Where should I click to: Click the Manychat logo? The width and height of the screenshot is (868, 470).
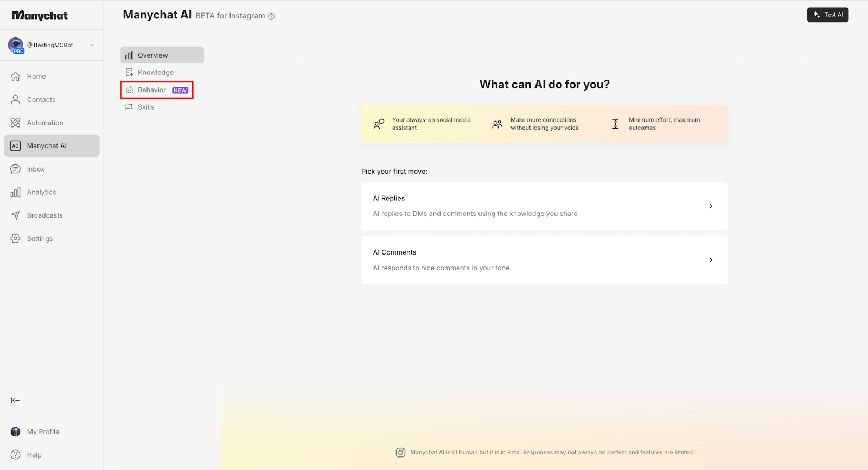(x=40, y=15)
